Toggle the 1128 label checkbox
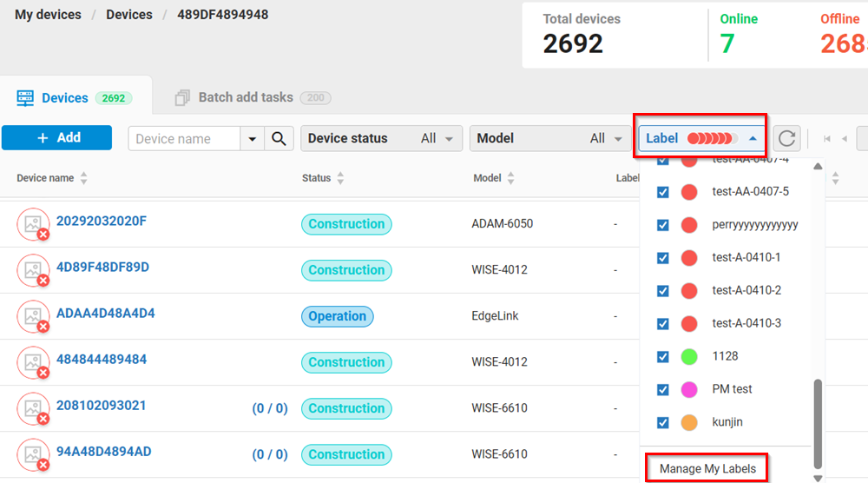This screenshot has width=868, height=483. 663,356
